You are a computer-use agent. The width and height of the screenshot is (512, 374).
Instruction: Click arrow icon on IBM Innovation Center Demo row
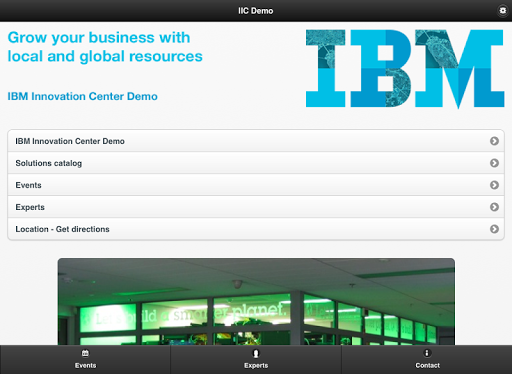point(494,141)
